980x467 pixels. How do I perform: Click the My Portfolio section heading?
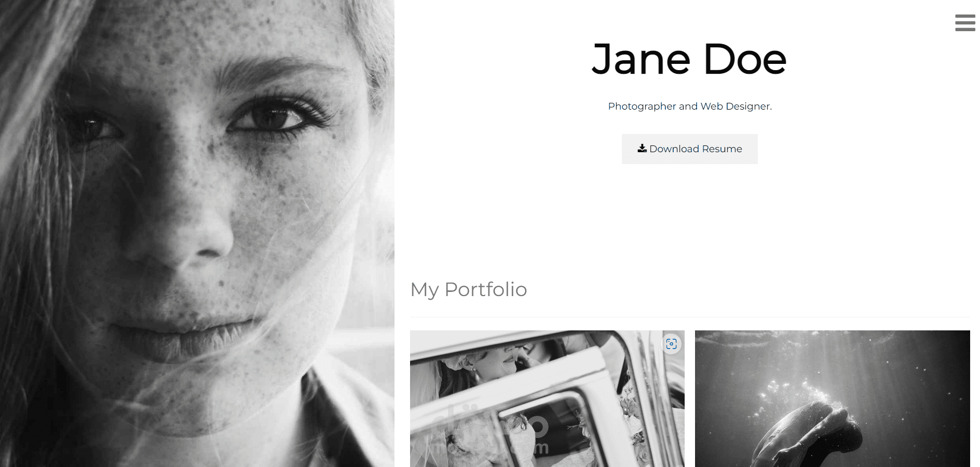469,290
